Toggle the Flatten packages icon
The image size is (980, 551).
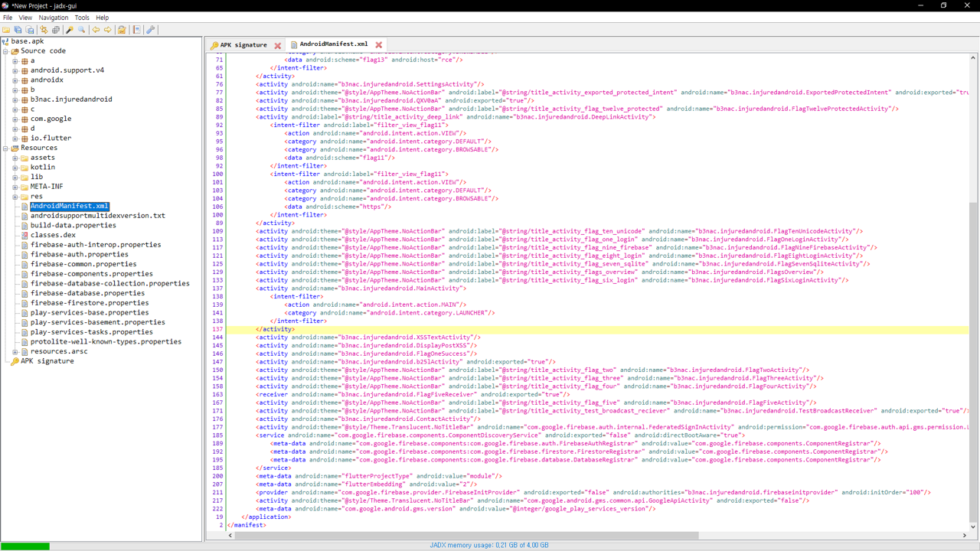pyautogui.click(x=56, y=30)
